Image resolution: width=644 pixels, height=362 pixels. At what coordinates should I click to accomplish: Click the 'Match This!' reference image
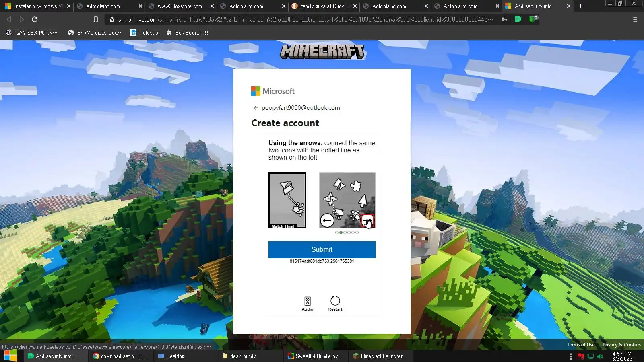tap(287, 200)
